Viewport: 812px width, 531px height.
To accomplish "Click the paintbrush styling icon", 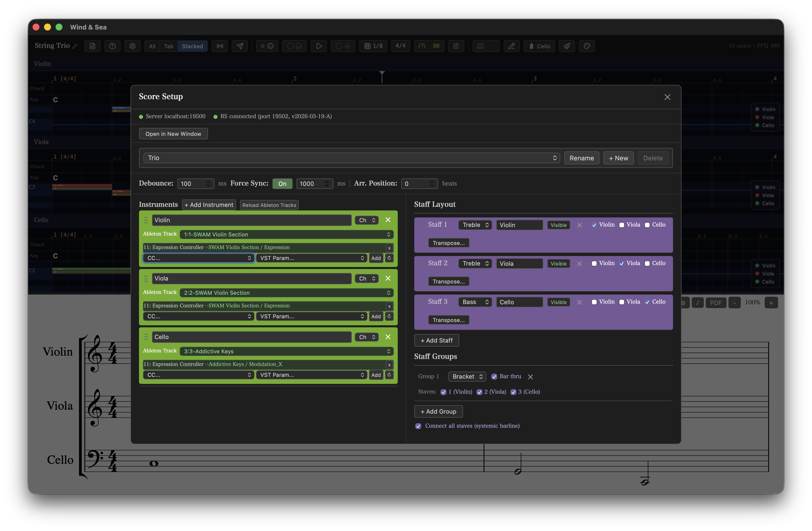I will coord(567,46).
